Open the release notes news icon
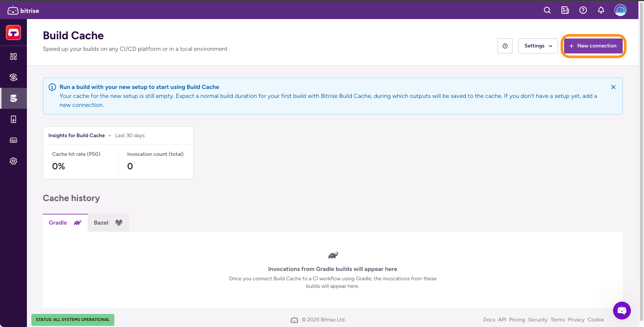The width and height of the screenshot is (644, 327). coord(565,10)
